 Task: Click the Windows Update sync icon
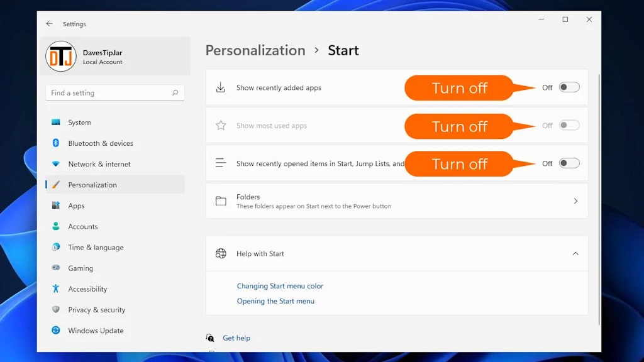pos(56,330)
